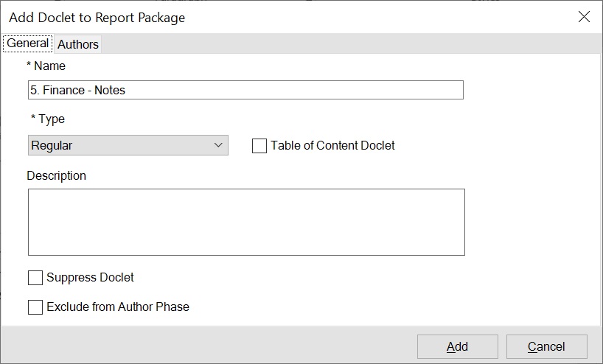Close the Add Doclet dialog with X
The image size is (603, 364).
click(584, 17)
